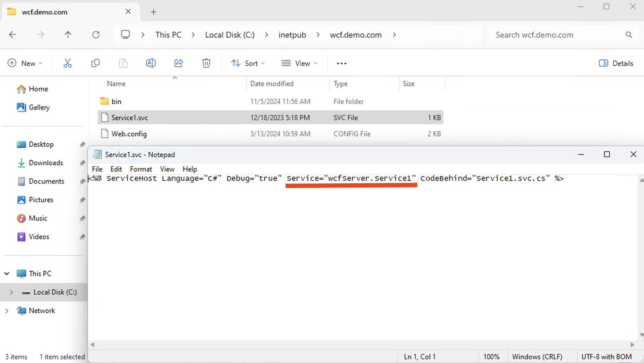
Task: Toggle pin for Downloads in sidebar
Action: tap(82, 163)
